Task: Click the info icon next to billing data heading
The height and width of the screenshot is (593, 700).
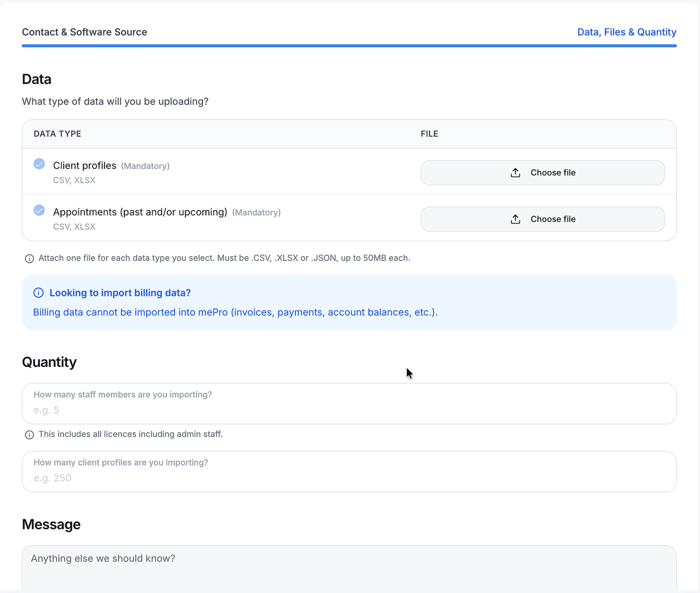Action: pyautogui.click(x=38, y=293)
